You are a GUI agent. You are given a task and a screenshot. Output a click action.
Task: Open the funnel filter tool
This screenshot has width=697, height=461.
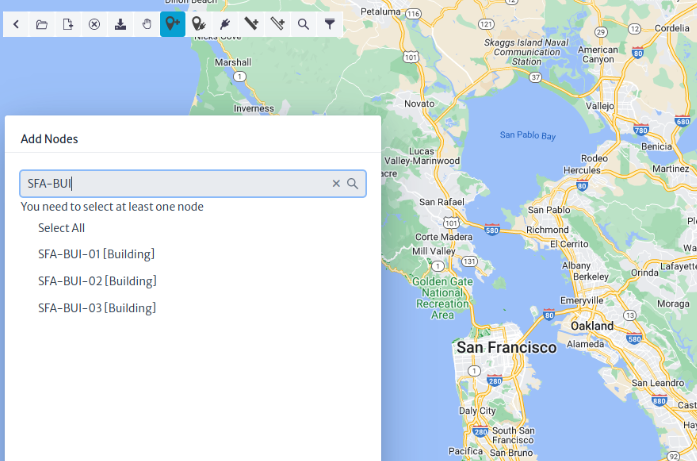[330, 24]
